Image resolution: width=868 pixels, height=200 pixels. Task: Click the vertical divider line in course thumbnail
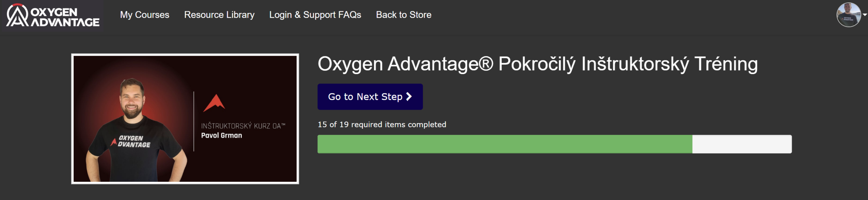click(194, 121)
